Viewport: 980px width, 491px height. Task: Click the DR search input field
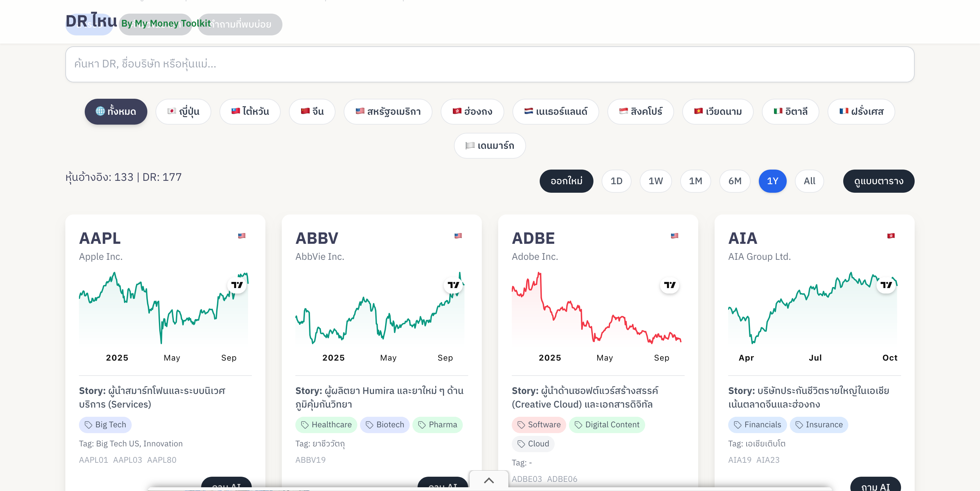tap(490, 64)
